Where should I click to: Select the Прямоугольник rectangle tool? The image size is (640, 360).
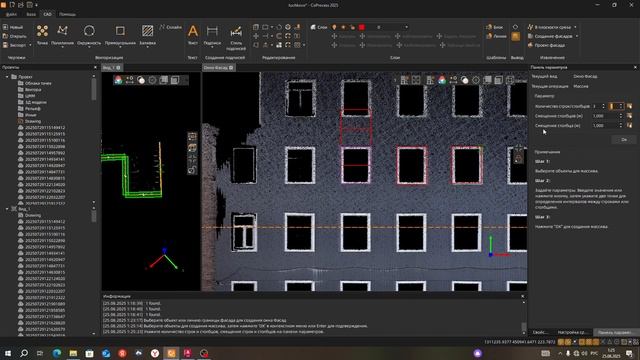coord(120,34)
